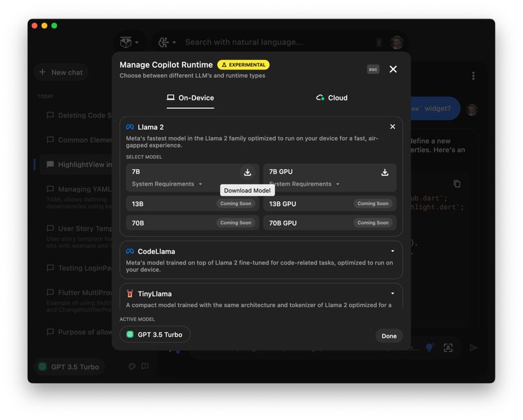Select the 70B model row

192,223
